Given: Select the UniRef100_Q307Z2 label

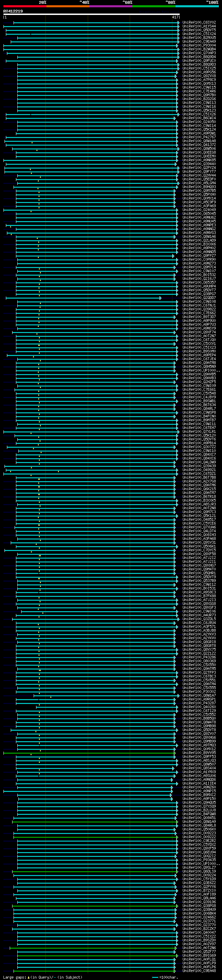Looking at the screenshot, I should coord(199,447).
